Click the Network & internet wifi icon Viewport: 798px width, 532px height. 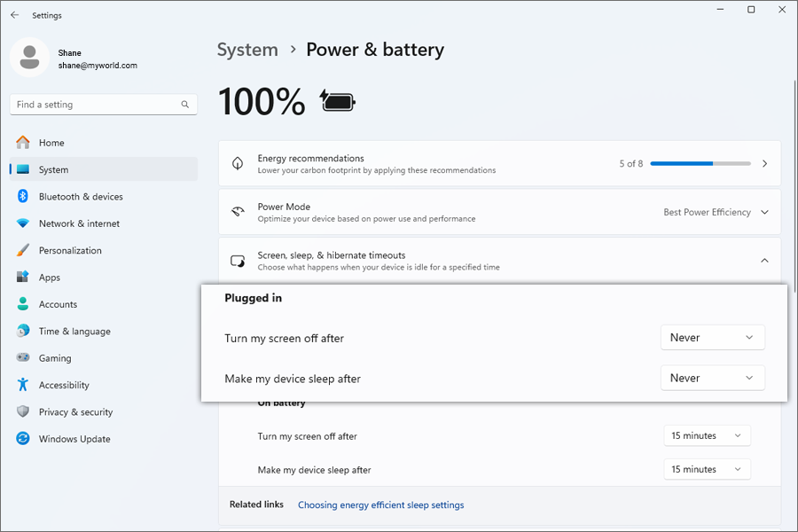coord(23,223)
